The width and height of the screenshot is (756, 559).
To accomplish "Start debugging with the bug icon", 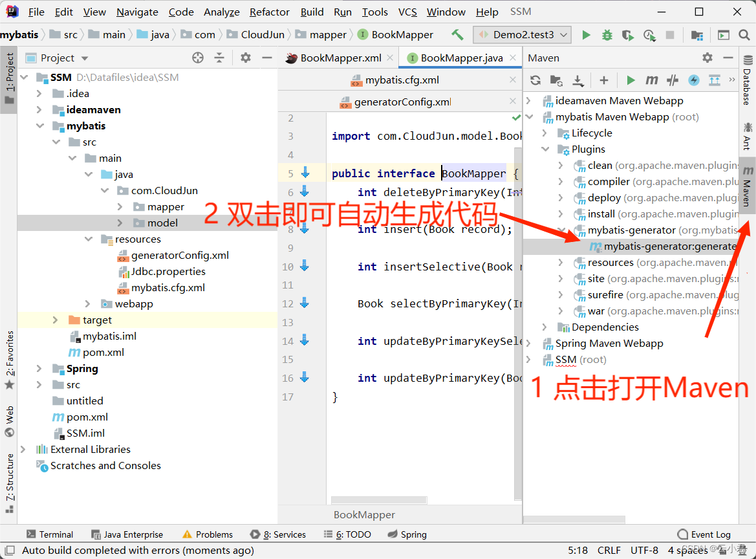I will coord(607,35).
